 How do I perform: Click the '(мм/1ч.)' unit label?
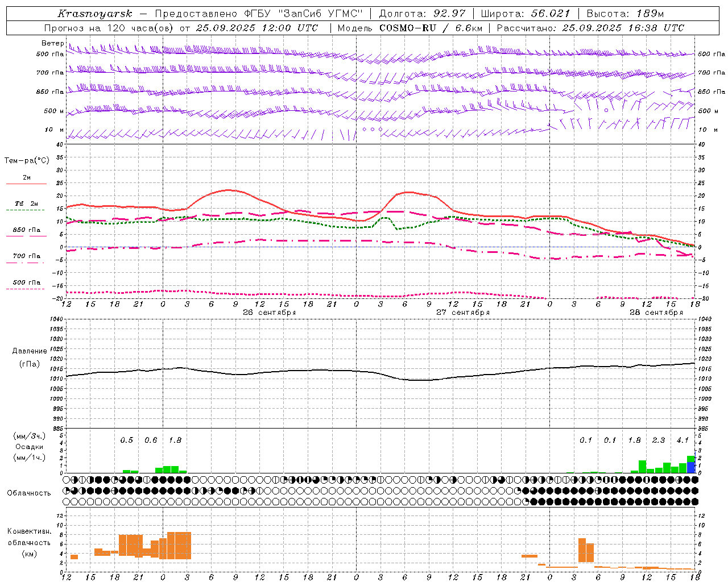tap(29, 458)
